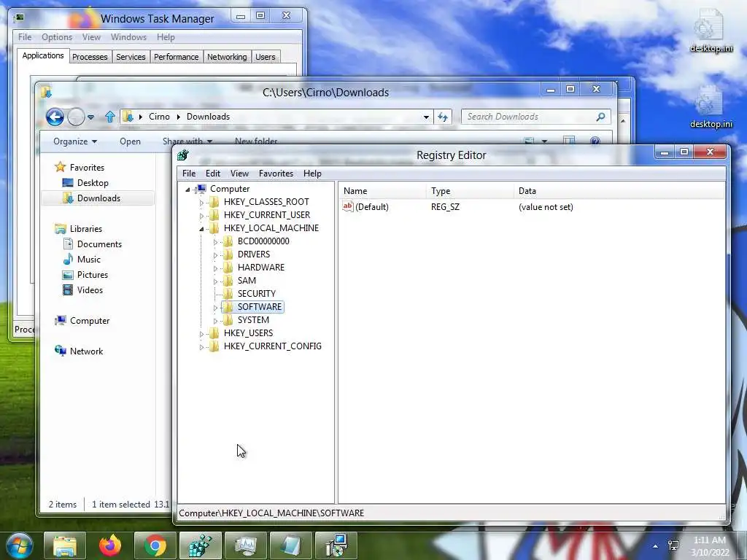This screenshot has width=747, height=560.
Task: Click the Notepad taskbar icon
Action: [x=291, y=545]
